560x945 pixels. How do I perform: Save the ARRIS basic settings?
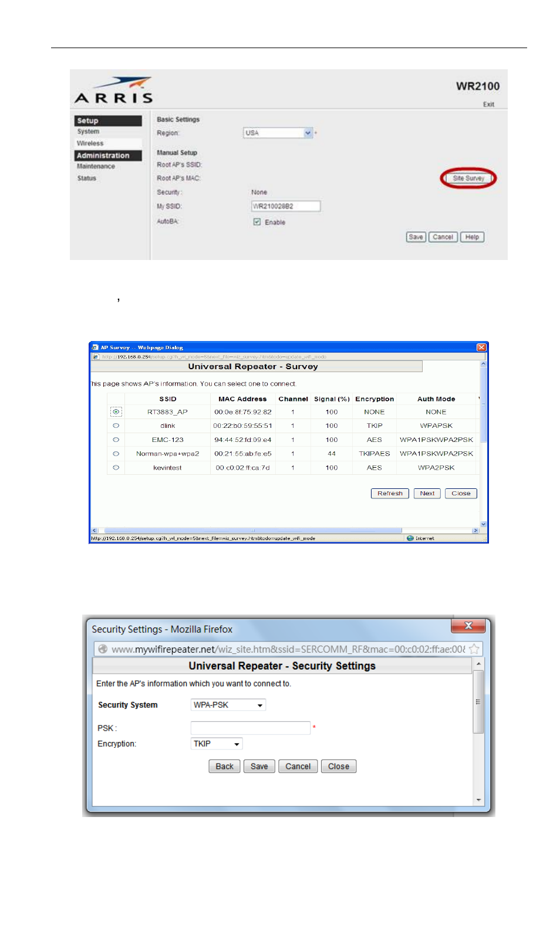click(416, 237)
